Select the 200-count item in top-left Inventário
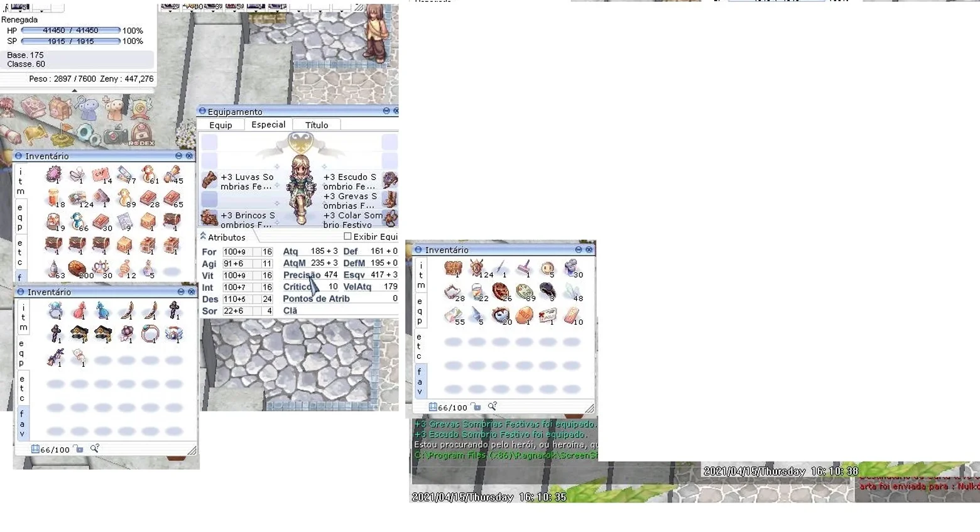The image size is (980, 532). [x=78, y=269]
